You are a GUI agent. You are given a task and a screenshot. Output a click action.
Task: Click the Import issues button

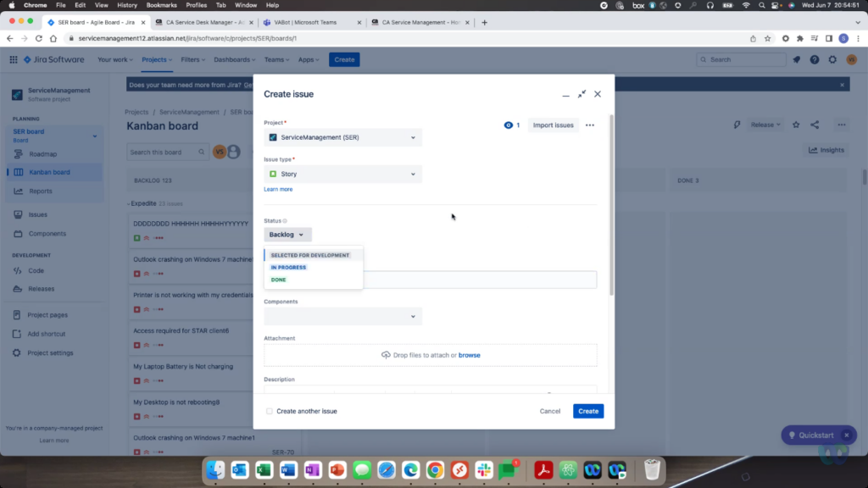(x=553, y=125)
